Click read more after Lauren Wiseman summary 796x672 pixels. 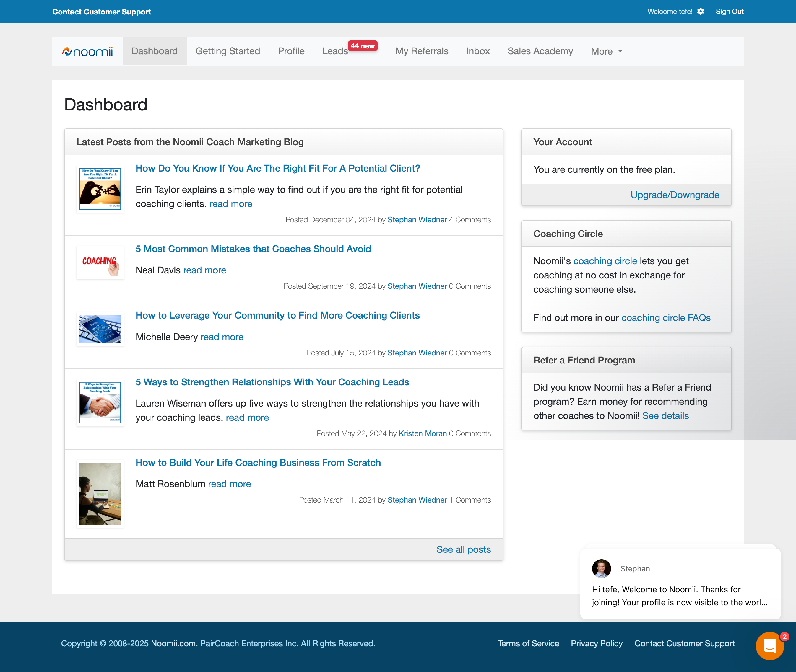point(247,417)
